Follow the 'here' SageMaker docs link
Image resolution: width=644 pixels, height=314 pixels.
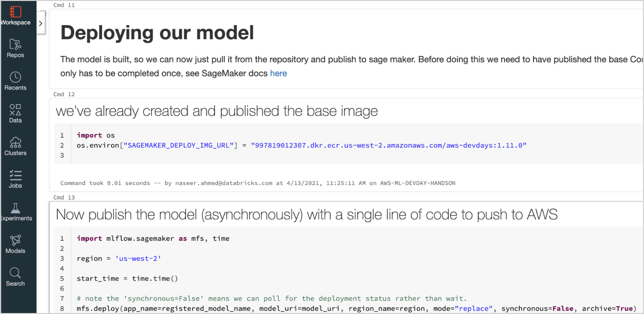(x=278, y=74)
